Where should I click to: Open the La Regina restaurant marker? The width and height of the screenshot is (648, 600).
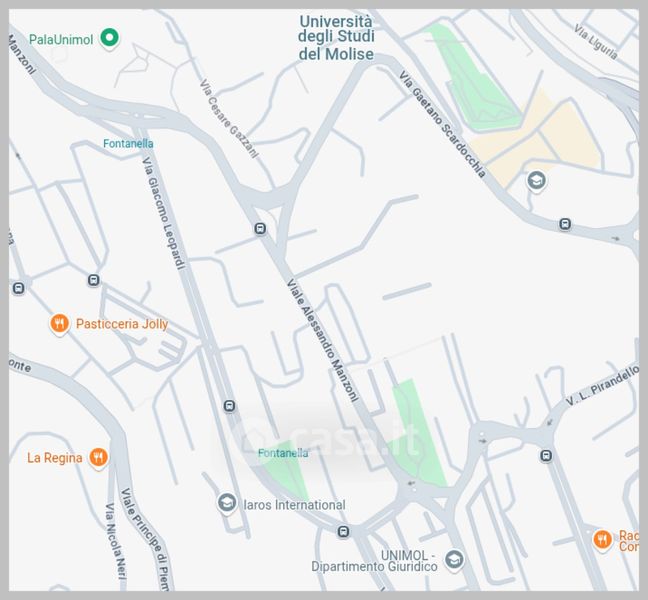tap(98, 458)
